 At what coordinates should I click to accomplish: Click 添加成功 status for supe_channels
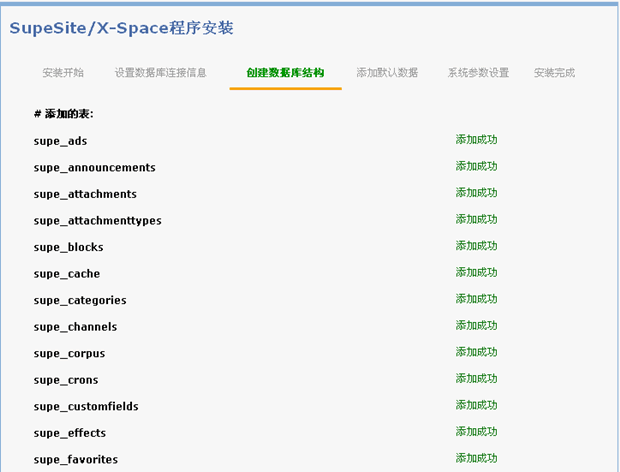(x=476, y=325)
